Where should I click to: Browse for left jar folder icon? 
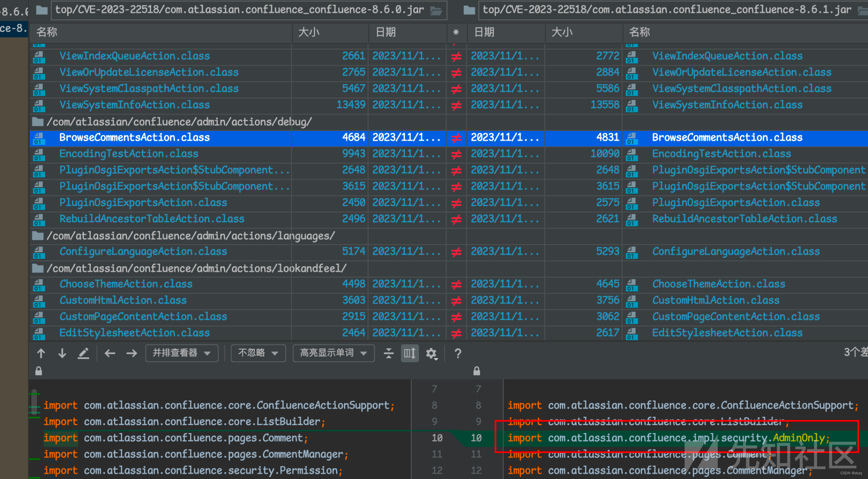click(x=436, y=10)
